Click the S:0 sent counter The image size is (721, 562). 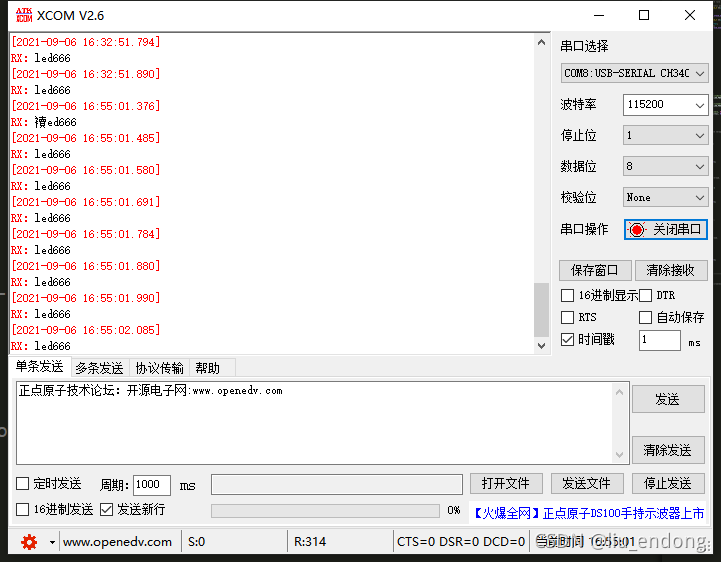pos(197,542)
